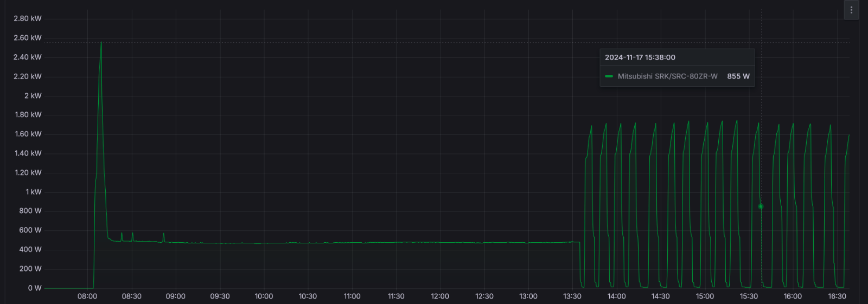This screenshot has width=868, height=304.
Task: Click the 800 W y-axis label
Action: (x=30, y=211)
